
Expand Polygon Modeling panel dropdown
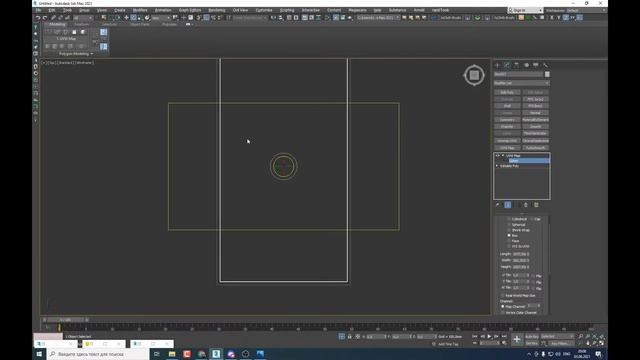tap(76, 54)
